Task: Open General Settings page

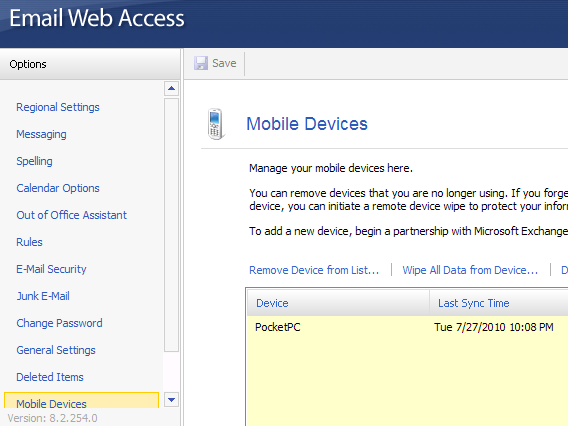Action: coord(56,350)
